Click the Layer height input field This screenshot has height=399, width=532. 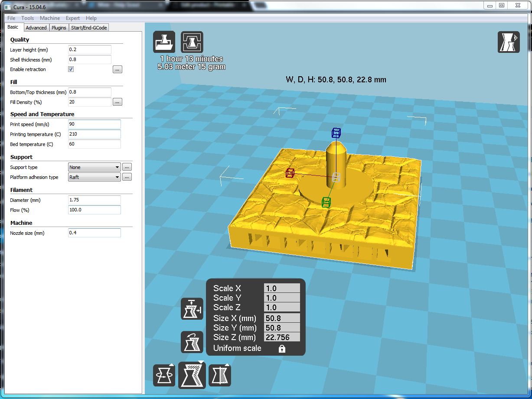click(90, 50)
